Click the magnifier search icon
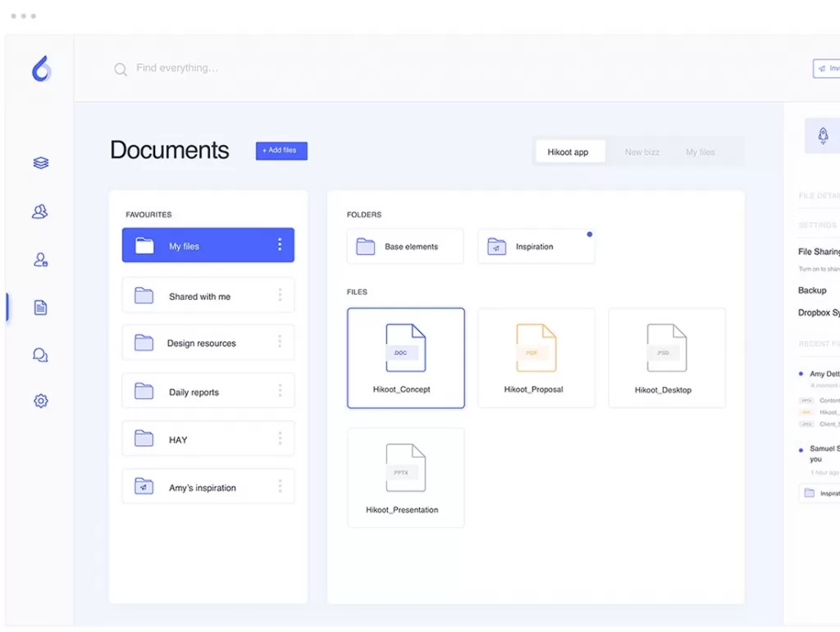The image size is (840, 632). coord(121,70)
